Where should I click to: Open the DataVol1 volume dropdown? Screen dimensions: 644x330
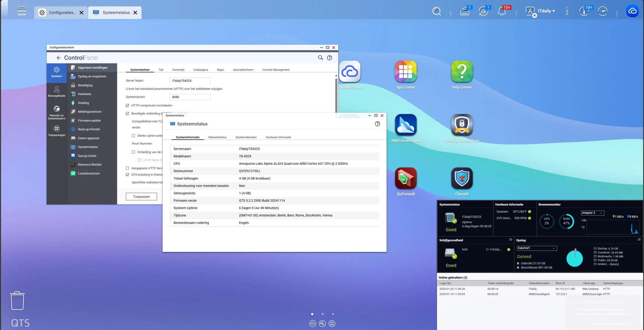(x=537, y=248)
